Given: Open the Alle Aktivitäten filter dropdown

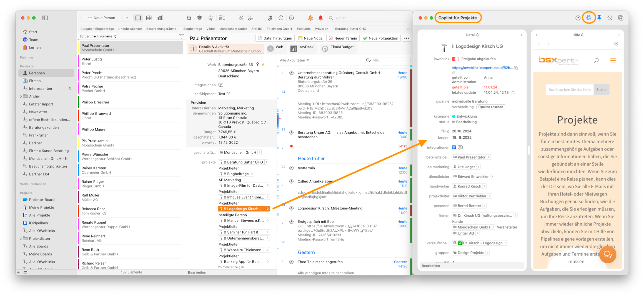Looking at the screenshot, I should coord(294,60).
